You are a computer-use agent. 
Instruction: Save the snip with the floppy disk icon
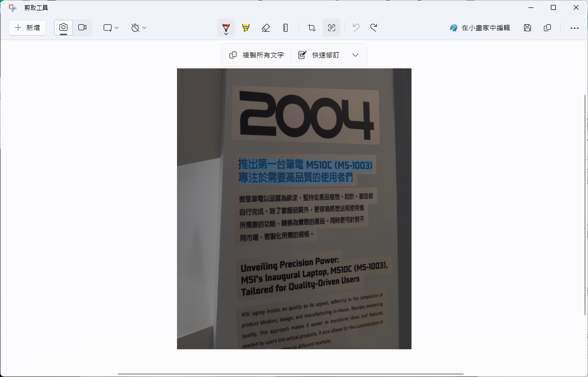coord(528,28)
